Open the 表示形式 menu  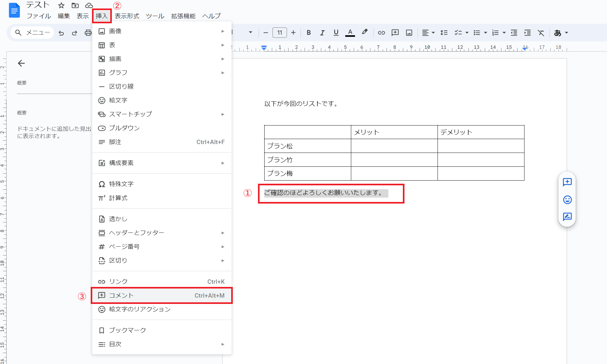[127, 16]
